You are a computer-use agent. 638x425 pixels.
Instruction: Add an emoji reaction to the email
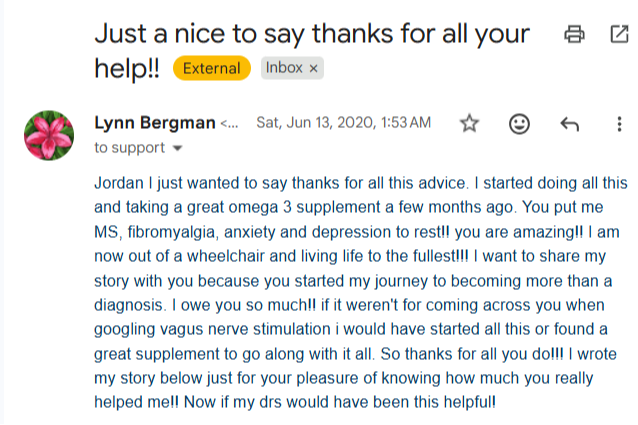click(519, 123)
